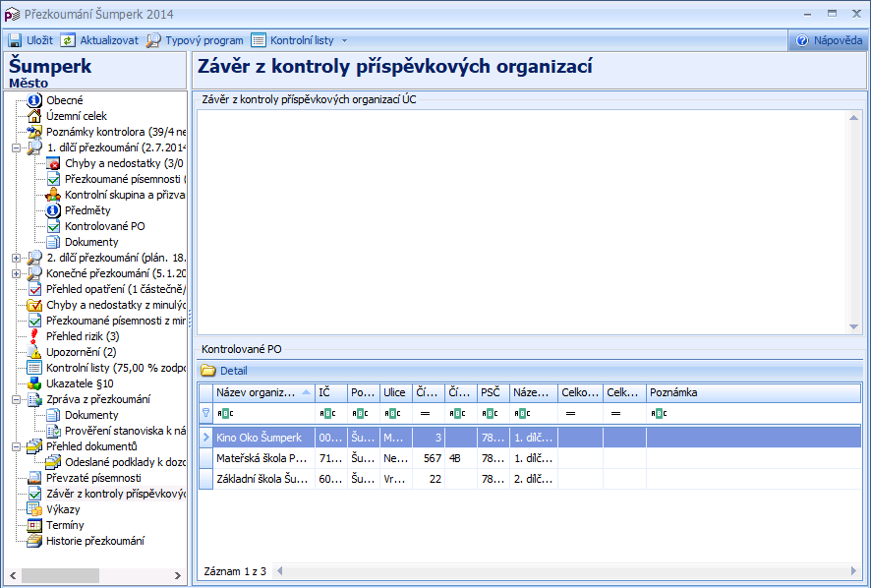Select the Mateřská škola P... row
The width and height of the screenshot is (871, 588).
coord(530,458)
